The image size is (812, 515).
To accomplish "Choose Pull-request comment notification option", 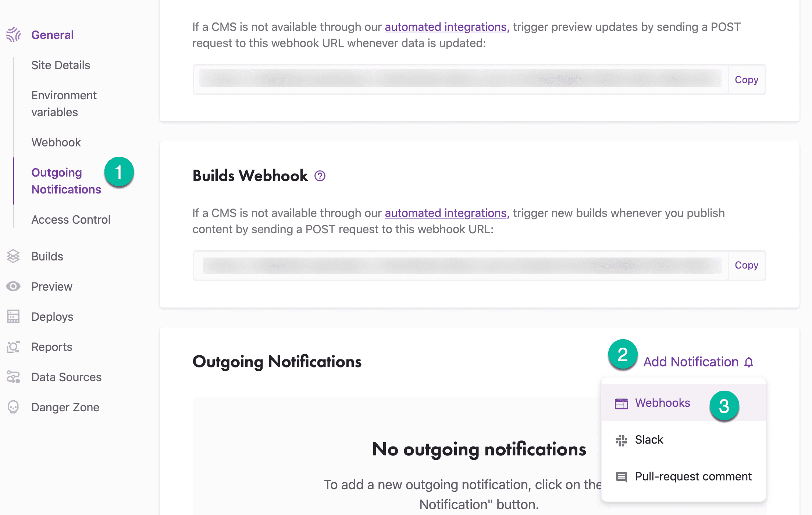I will [693, 476].
